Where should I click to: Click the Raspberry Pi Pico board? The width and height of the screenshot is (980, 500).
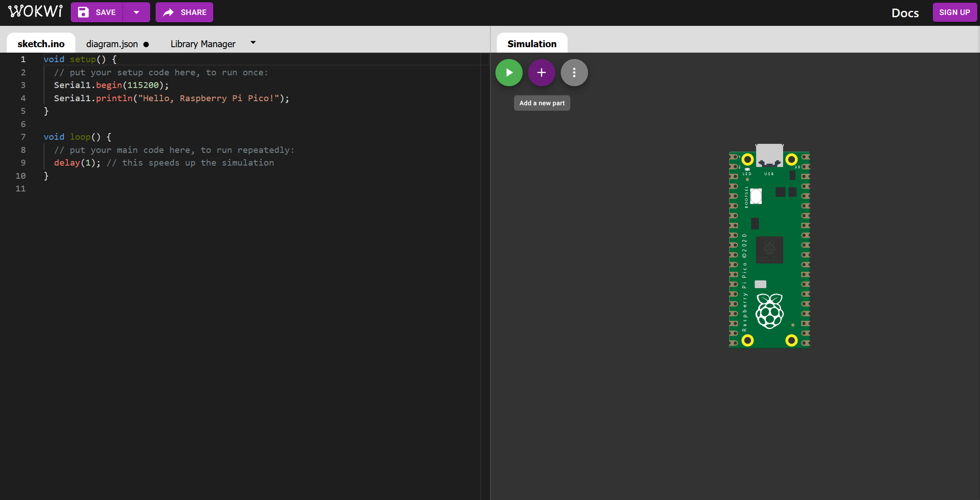point(769,246)
